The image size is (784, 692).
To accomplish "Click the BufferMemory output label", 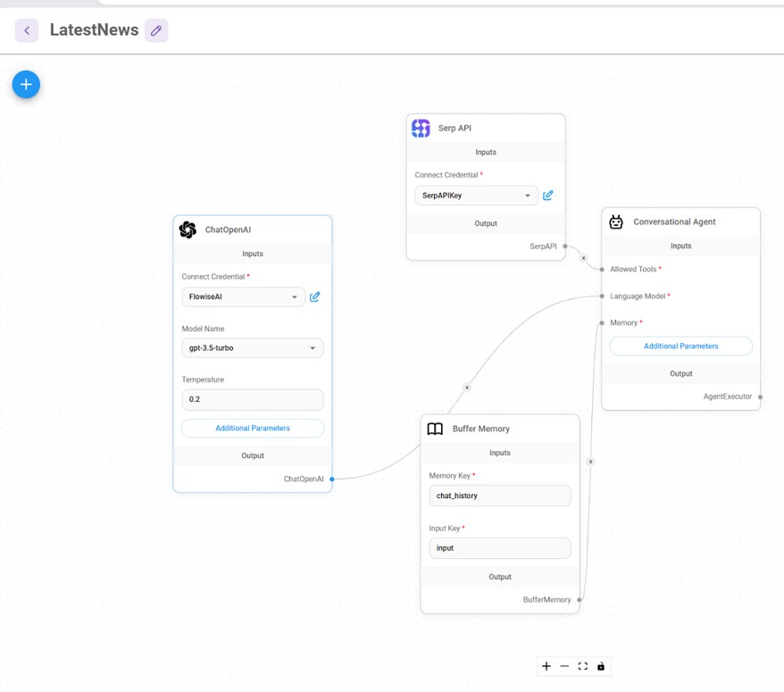I will [x=546, y=599].
